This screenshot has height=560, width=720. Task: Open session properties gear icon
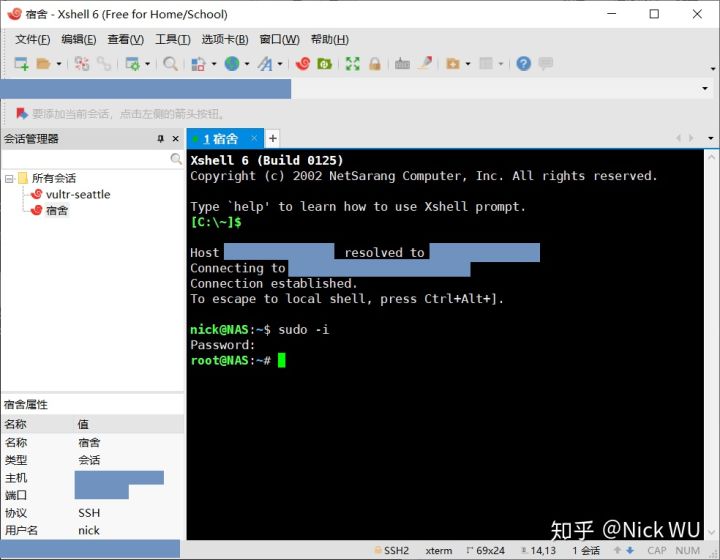(133, 64)
